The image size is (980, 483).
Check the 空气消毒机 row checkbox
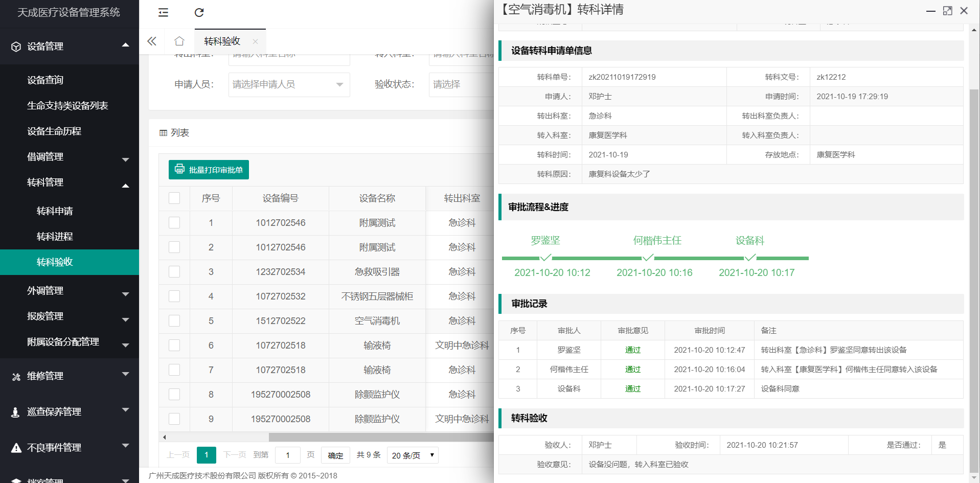coord(174,321)
